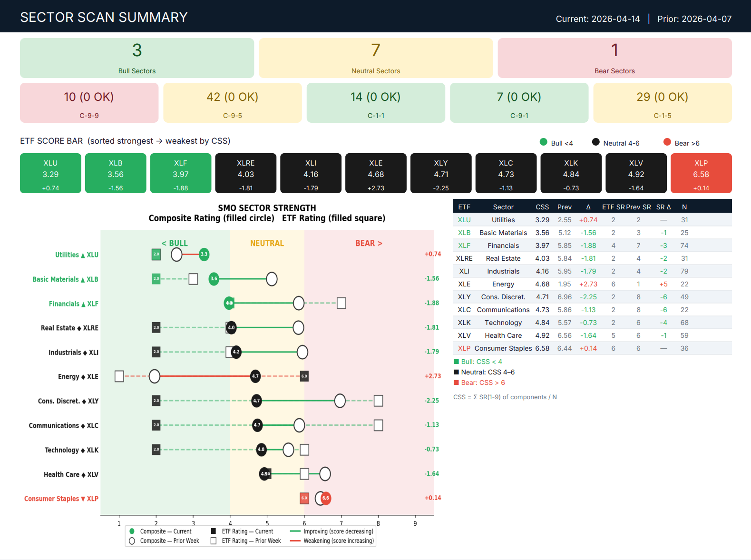Select the Real Estate sector cell
The image size is (751, 560).
coord(503,258)
